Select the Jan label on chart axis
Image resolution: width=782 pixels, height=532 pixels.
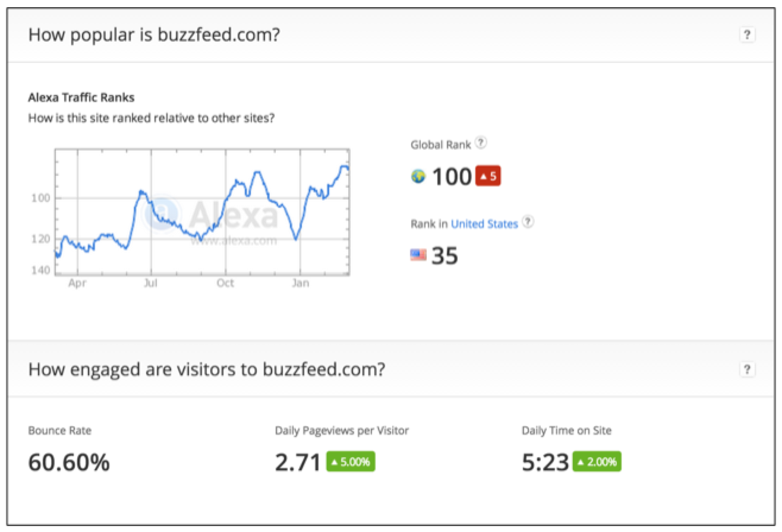pyautogui.click(x=301, y=284)
